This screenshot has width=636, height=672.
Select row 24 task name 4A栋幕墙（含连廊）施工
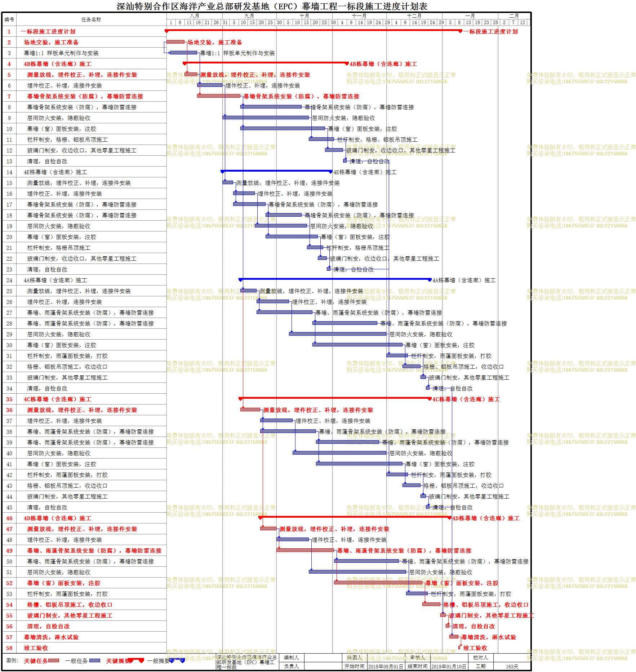click(55, 280)
